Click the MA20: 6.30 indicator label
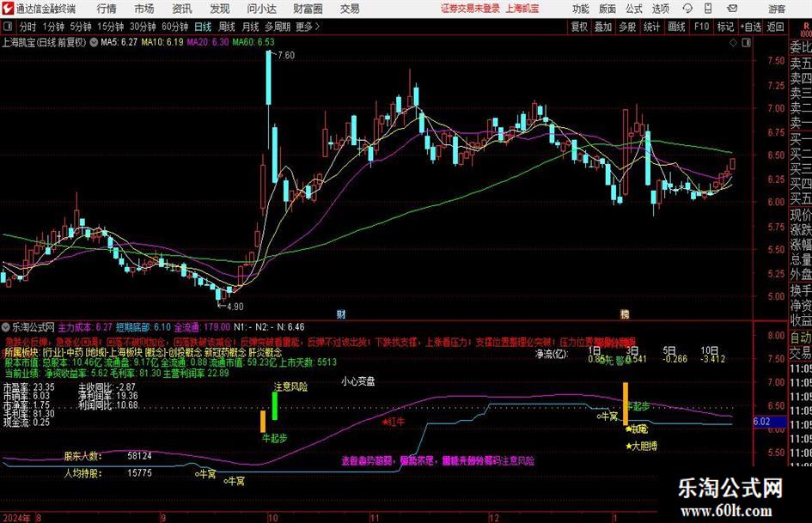Screen dimensions: 812x523 (x=208, y=42)
